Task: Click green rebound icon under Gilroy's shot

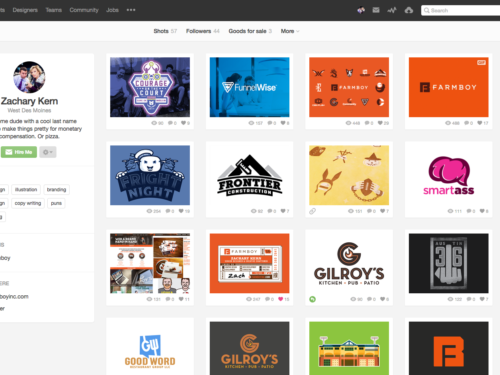Action: [x=312, y=299]
